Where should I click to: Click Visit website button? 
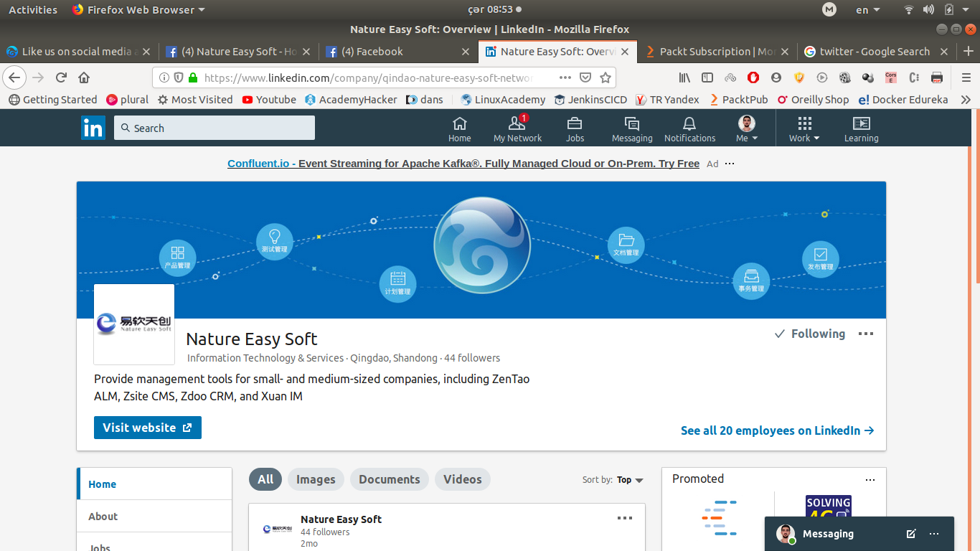pyautogui.click(x=148, y=428)
